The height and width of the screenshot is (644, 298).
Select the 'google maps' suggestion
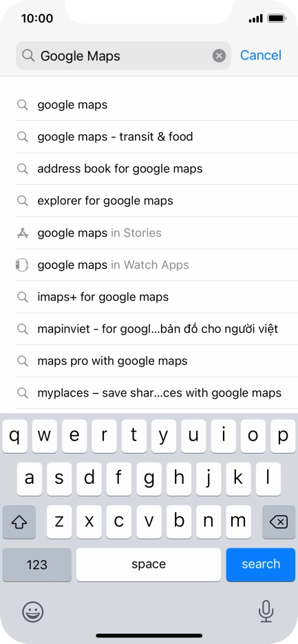coord(156,104)
